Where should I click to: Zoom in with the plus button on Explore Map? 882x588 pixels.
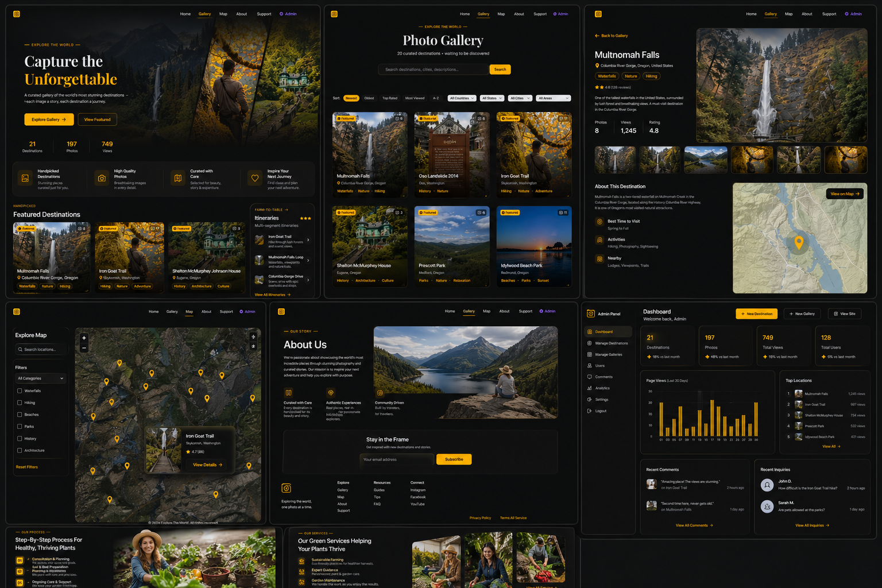click(x=84, y=338)
